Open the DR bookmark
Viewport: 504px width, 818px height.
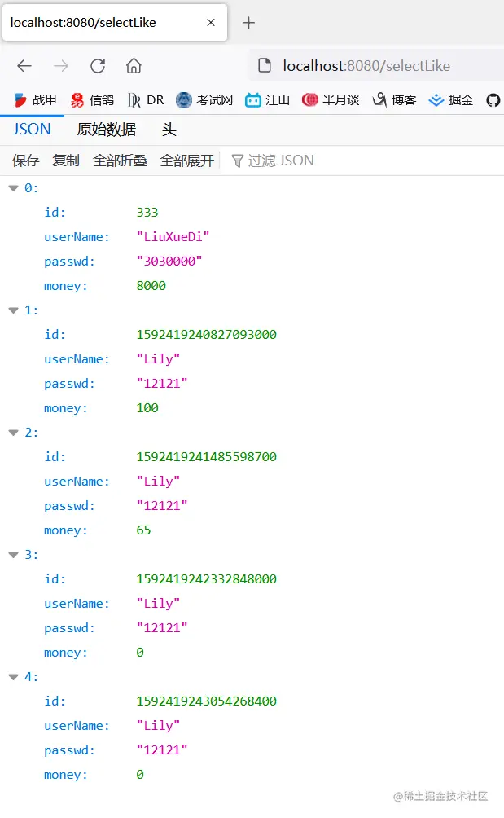146,99
